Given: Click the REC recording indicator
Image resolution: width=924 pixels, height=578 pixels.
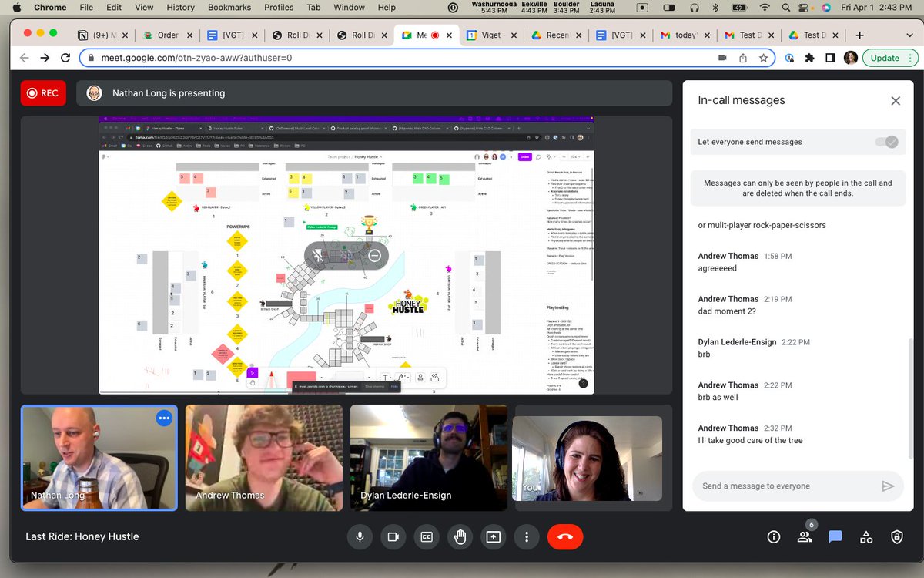Looking at the screenshot, I should [43, 93].
